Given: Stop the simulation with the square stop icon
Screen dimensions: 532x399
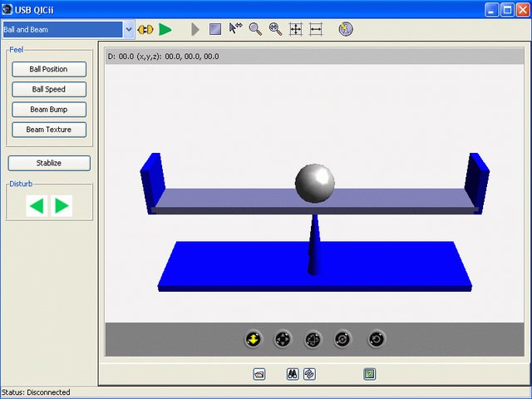Looking at the screenshot, I should pos(215,30).
